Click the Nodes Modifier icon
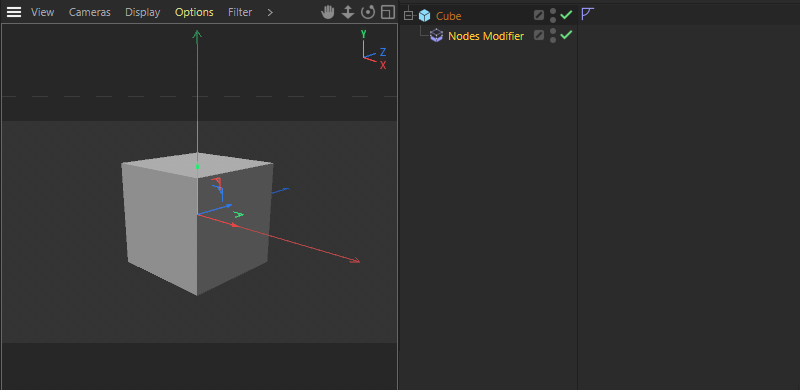Image resolution: width=800 pixels, height=390 pixels. point(436,36)
